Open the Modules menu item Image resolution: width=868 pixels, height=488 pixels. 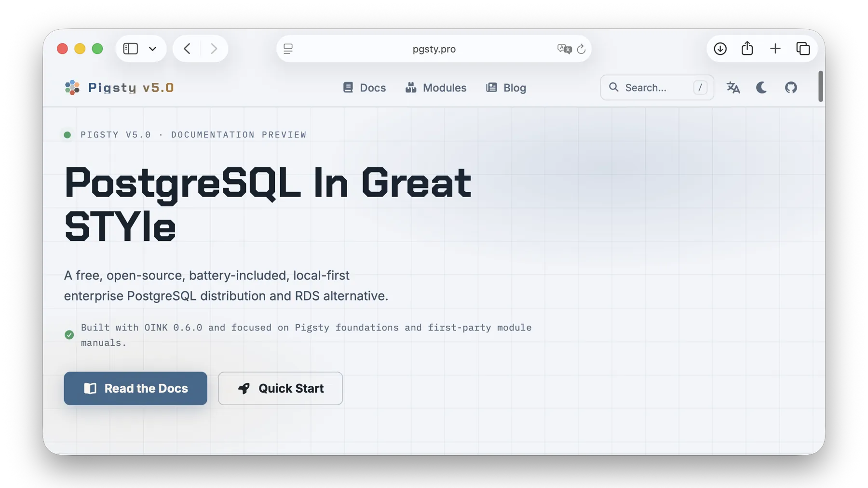click(x=436, y=88)
